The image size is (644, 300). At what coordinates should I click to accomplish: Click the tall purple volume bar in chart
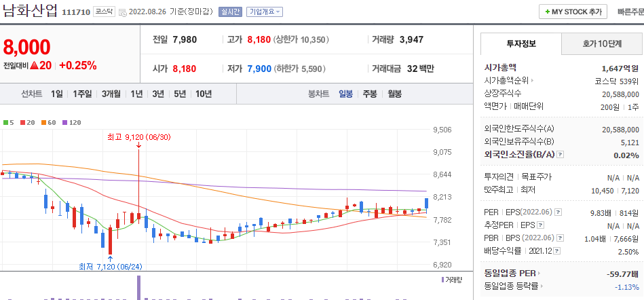(139, 287)
